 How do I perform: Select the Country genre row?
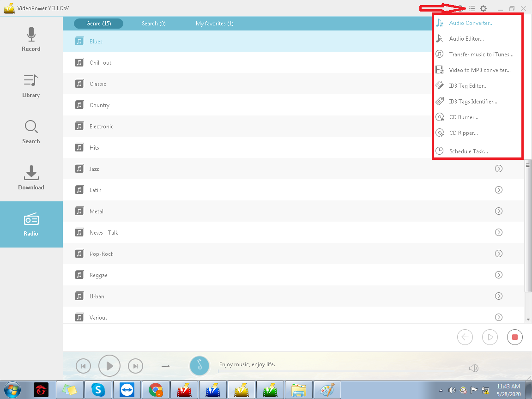(99, 105)
